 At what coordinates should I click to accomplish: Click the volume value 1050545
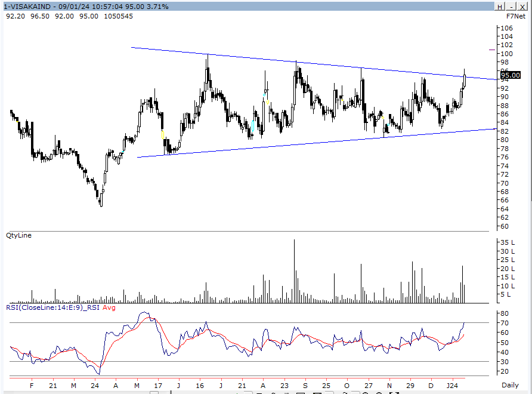[x=119, y=16]
